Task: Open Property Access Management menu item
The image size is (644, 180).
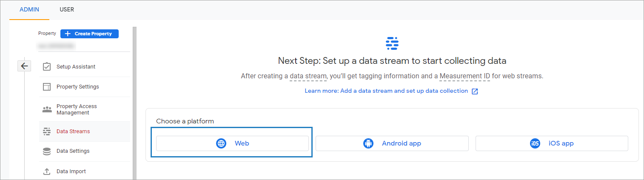Action: click(77, 109)
